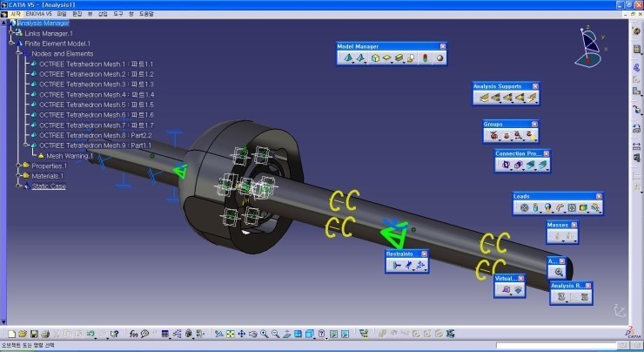Open the 시작 (Start) menu
Viewport: 644px width, 352px height.
coord(15,14)
